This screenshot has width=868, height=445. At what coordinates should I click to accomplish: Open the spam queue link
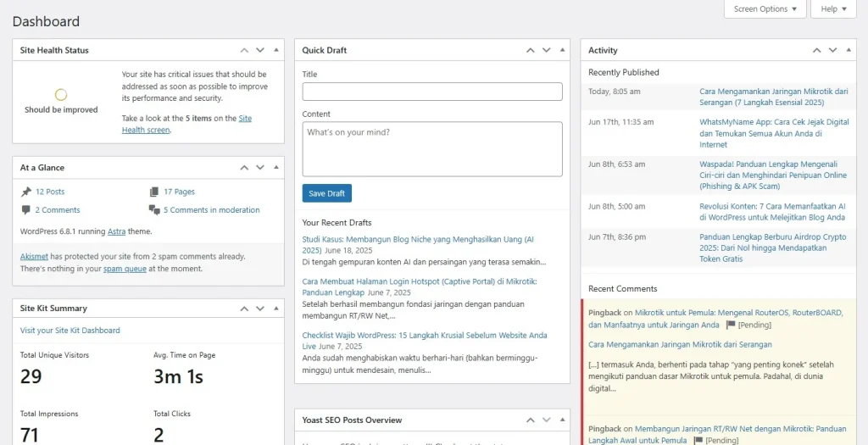click(125, 269)
